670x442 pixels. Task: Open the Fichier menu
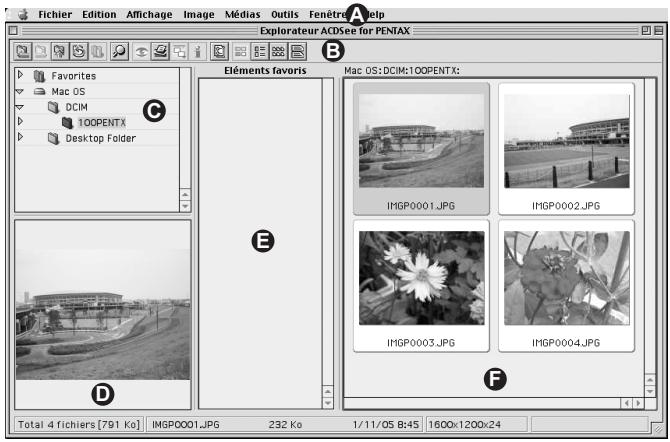[55, 15]
